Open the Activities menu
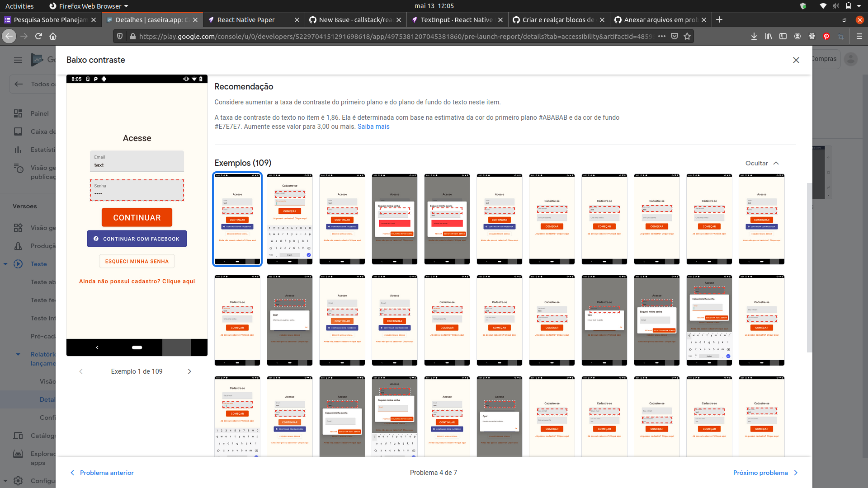 (x=19, y=6)
